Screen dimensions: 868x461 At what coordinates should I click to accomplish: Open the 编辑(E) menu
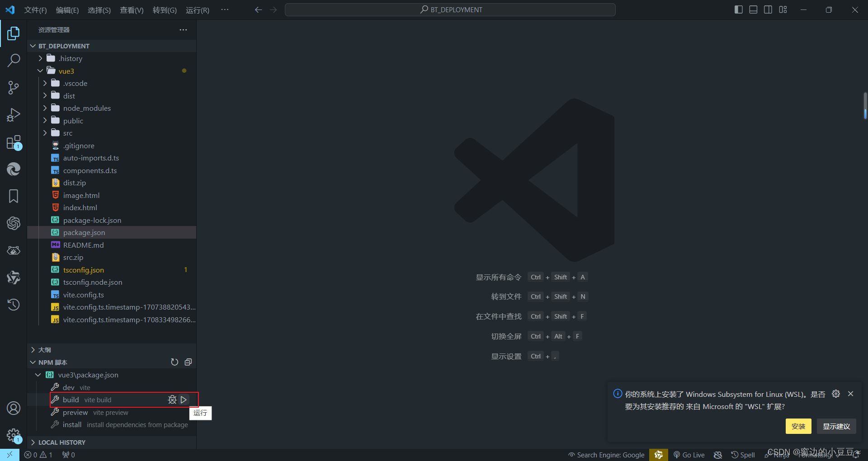(67, 10)
